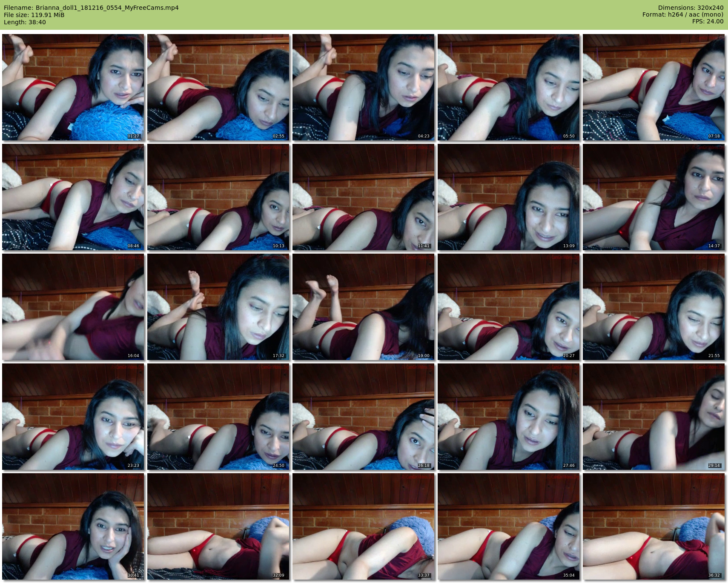This screenshot has height=583, width=728.
Task: Click the Filename line ending in MyFreeCams.mp4
Action: pos(91,8)
